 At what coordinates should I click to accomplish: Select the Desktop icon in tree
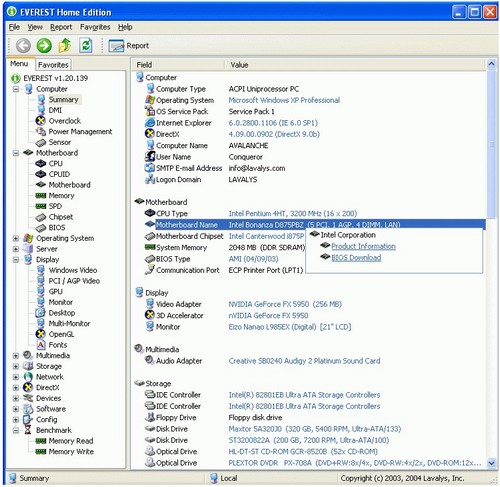(41, 313)
